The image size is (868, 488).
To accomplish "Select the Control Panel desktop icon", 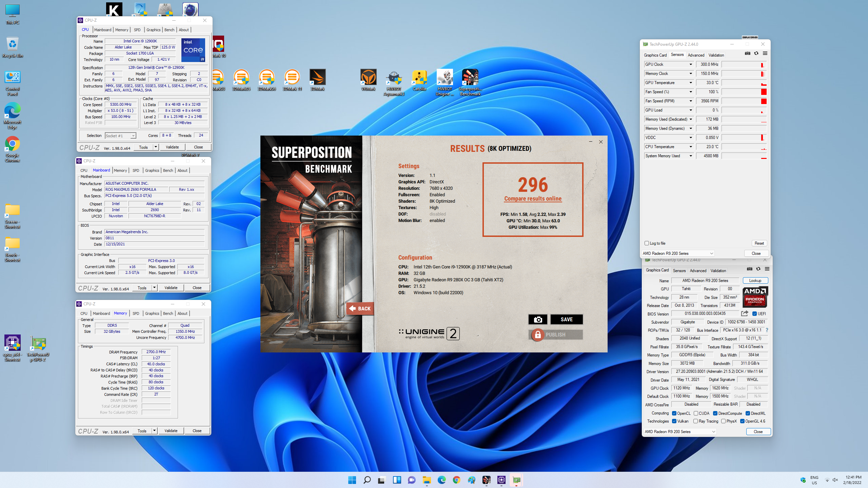I will tap(13, 83).
